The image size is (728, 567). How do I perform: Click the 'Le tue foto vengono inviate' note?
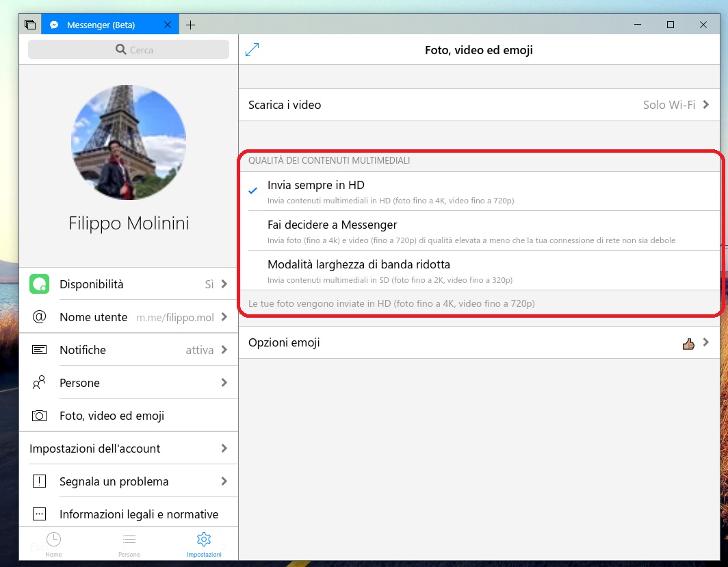(391, 303)
